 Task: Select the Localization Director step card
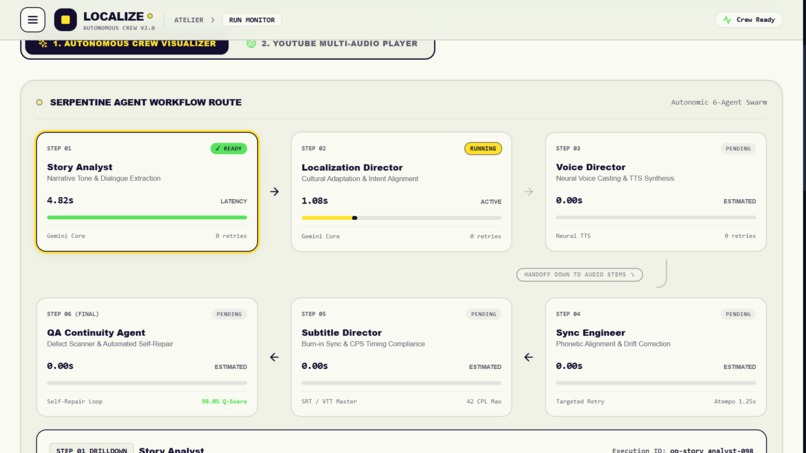tap(401, 192)
